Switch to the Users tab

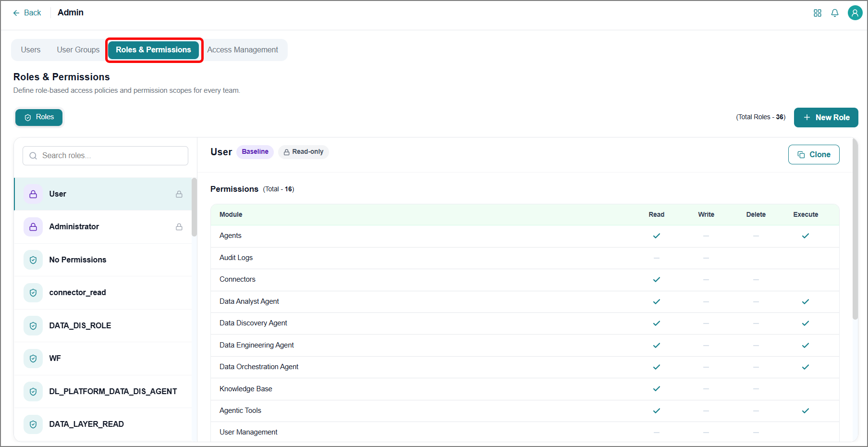31,50
